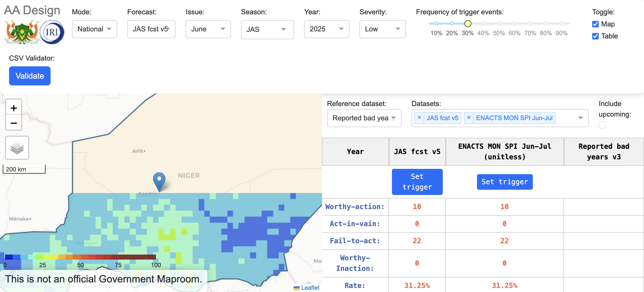Image resolution: width=644 pixels, height=292 pixels.
Task: Click the Niger coat of arms logo
Action: point(22,32)
